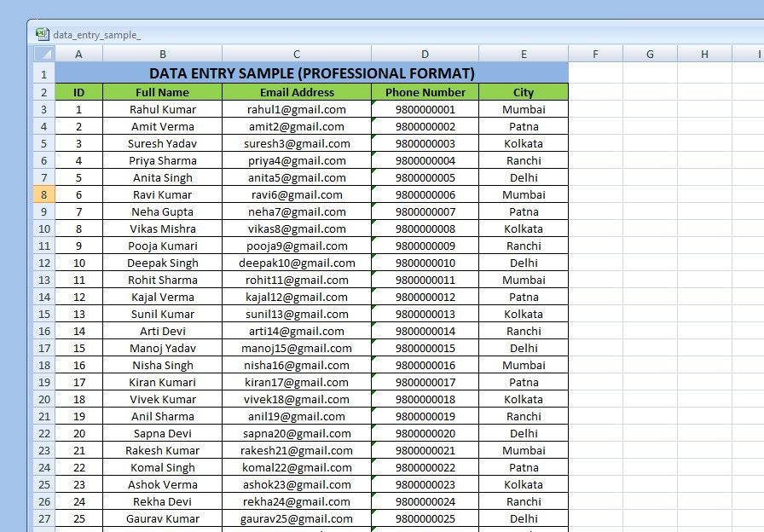Select the cell 9800000017
Viewport: 764px width, 532px height.
(425, 382)
